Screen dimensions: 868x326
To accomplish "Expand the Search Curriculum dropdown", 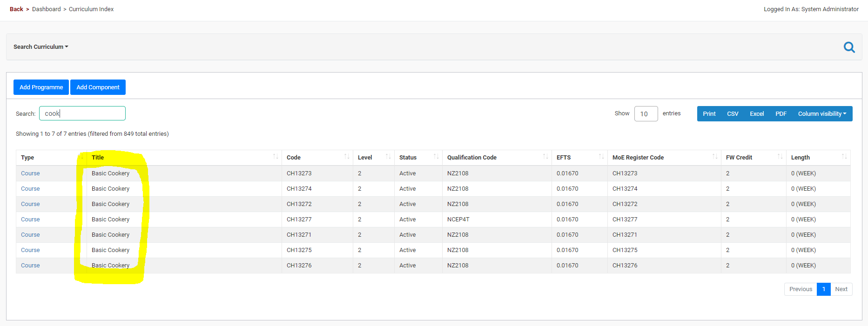I will (x=41, y=47).
